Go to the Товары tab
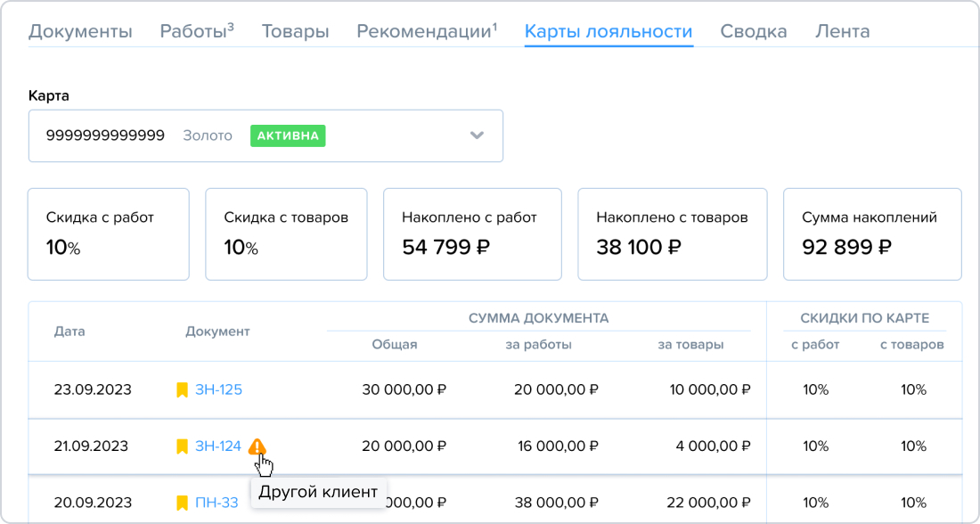 [295, 31]
